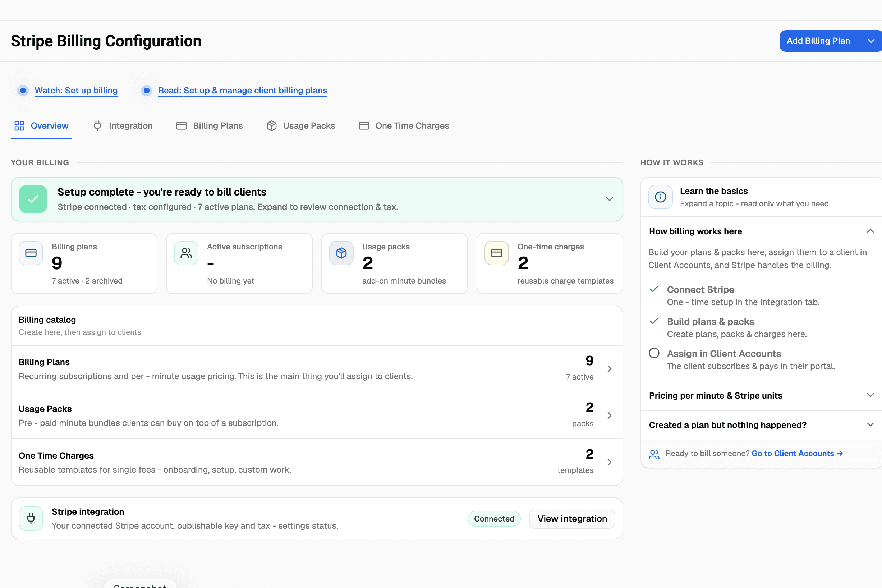Viewport: 882px width, 588px height.
Task: Open the Add Billing Plan dropdown arrow
Action: [x=871, y=41]
